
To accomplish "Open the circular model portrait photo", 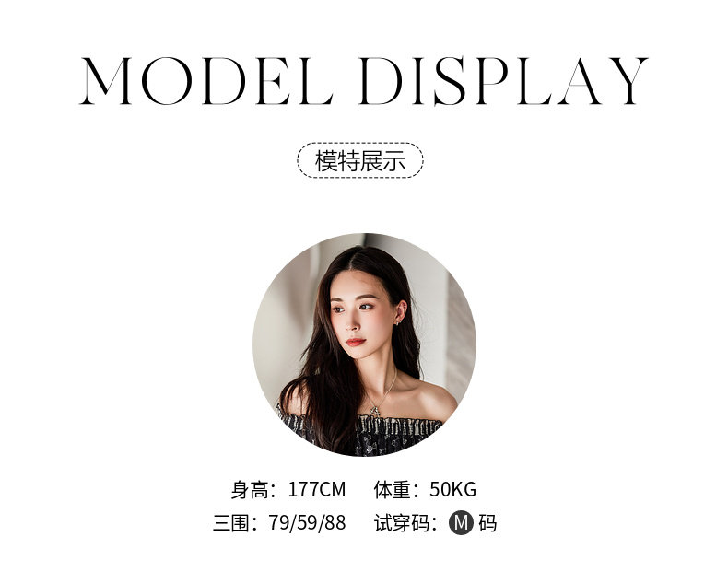I will pos(364,344).
